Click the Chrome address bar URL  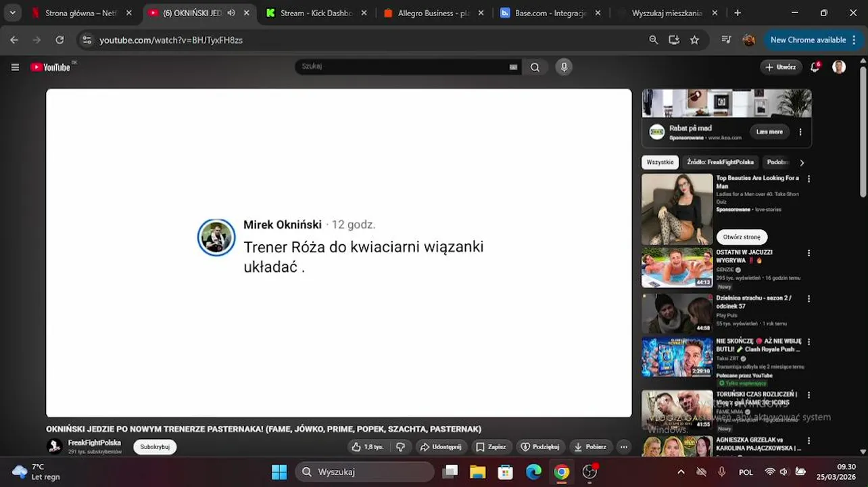click(171, 40)
